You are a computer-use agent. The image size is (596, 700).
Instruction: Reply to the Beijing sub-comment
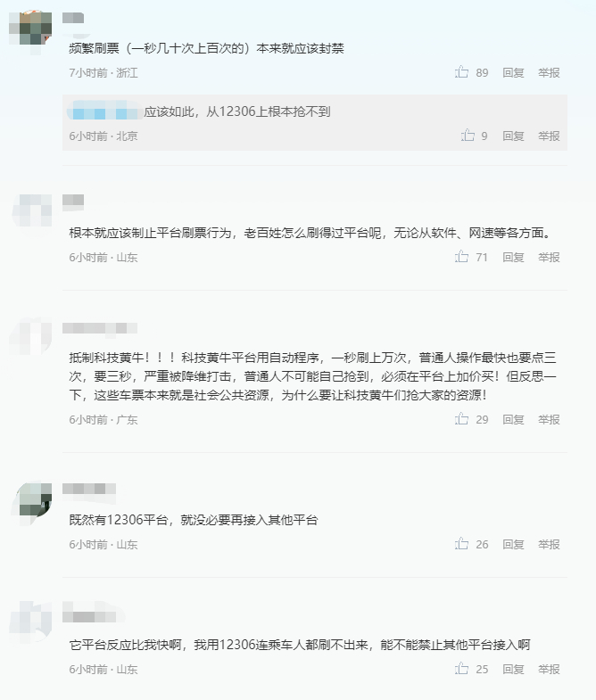[513, 136]
